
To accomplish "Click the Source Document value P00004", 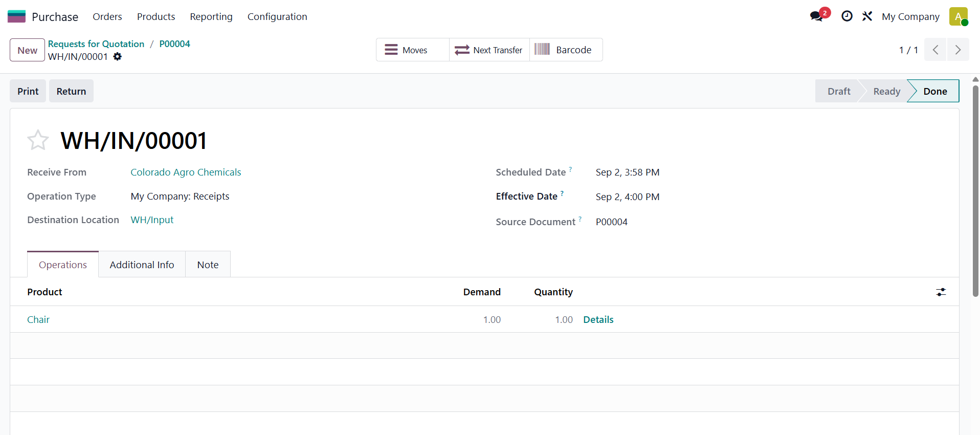I will [x=612, y=222].
